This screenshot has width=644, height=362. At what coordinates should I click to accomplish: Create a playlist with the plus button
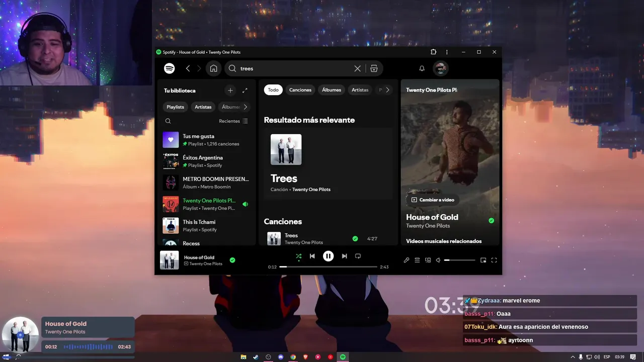(230, 90)
